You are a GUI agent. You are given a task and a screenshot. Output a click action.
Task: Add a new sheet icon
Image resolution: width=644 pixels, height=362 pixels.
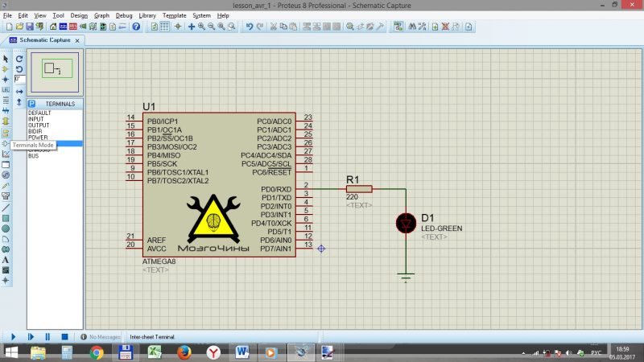tap(435, 27)
